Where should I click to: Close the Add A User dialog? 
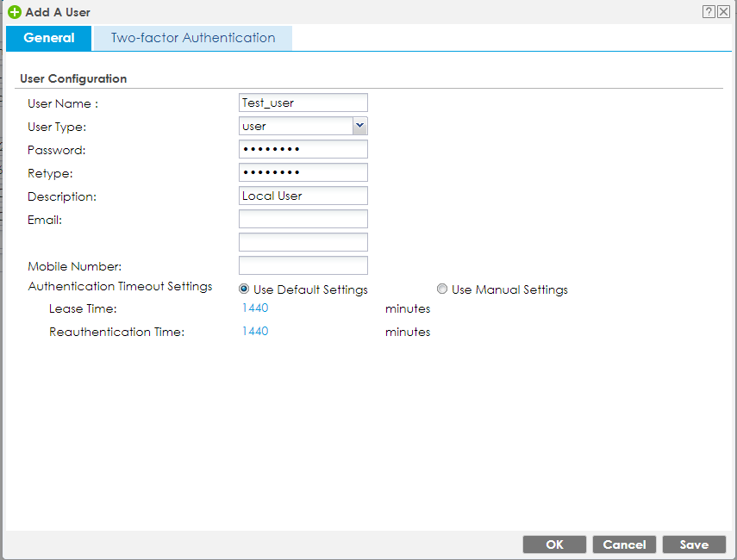point(723,11)
